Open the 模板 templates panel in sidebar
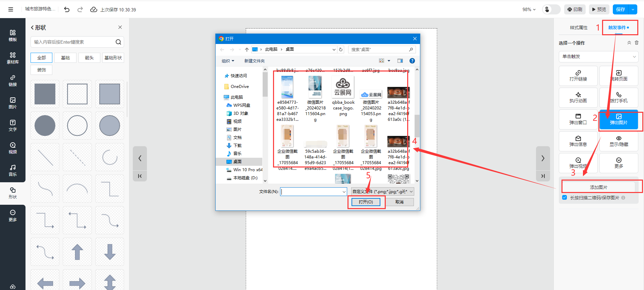Viewport: 644px width, 290px height. pos(13,36)
